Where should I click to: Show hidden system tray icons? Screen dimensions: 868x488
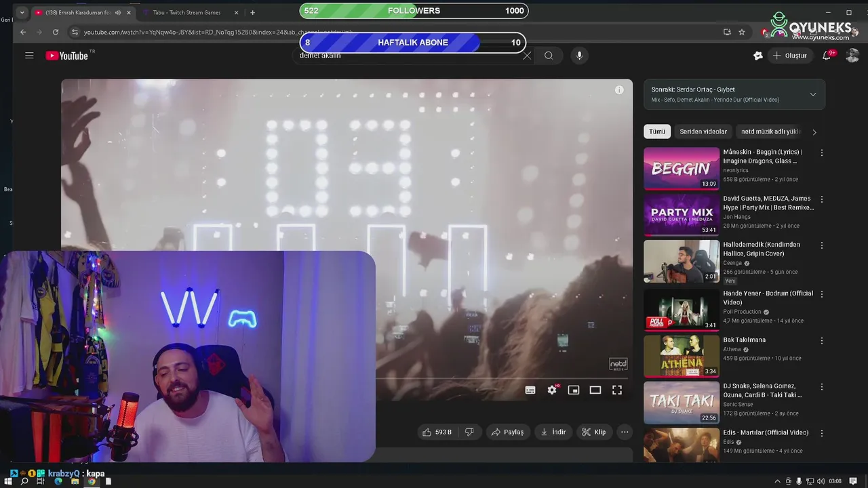coord(777,481)
